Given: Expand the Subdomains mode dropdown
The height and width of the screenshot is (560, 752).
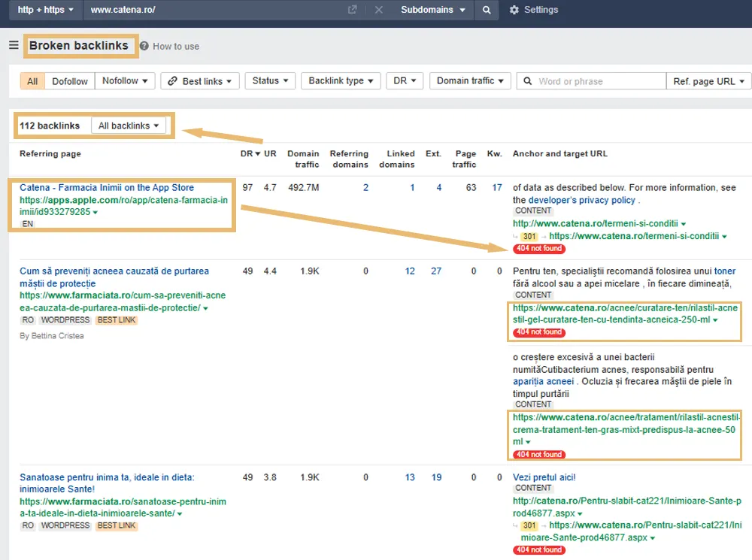Looking at the screenshot, I should coord(432,11).
